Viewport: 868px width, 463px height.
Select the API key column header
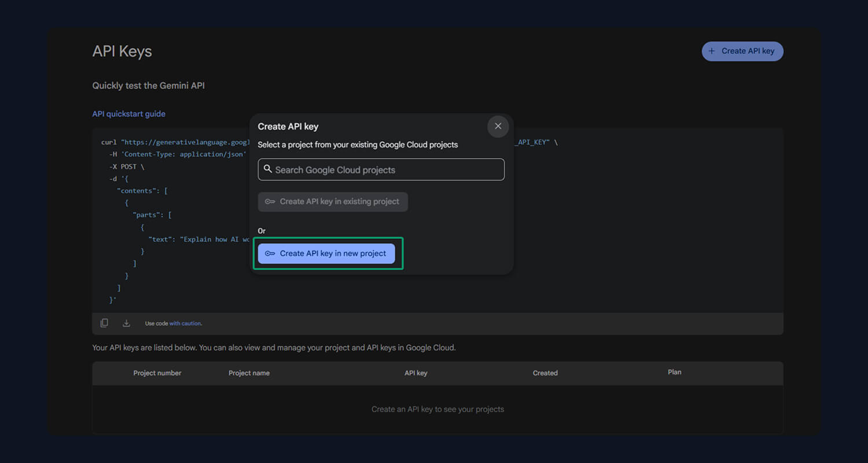(x=415, y=373)
